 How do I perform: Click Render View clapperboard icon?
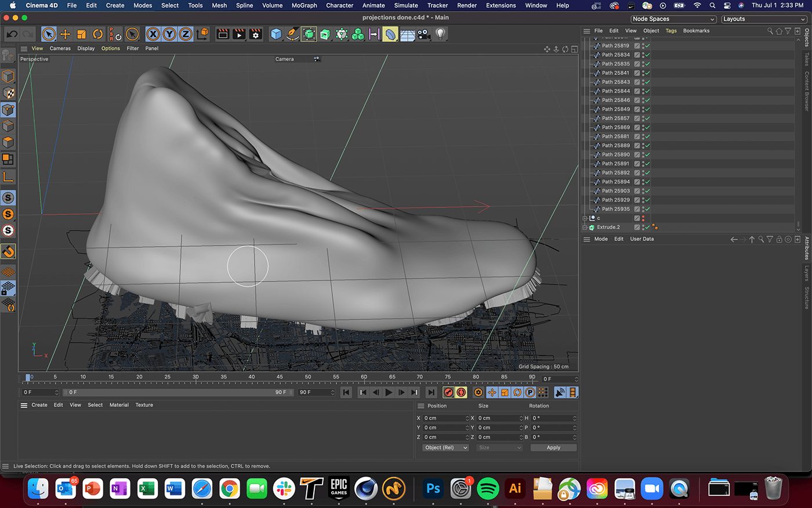tap(223, 34)
